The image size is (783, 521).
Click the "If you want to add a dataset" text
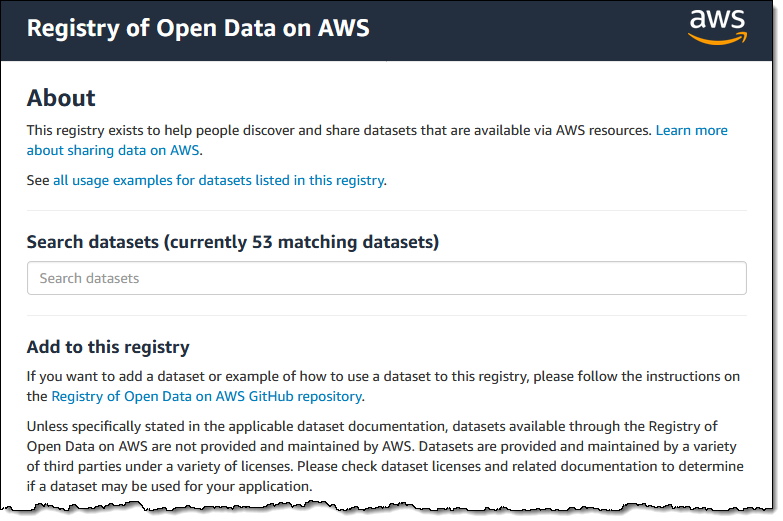click(x=300, y=377)
